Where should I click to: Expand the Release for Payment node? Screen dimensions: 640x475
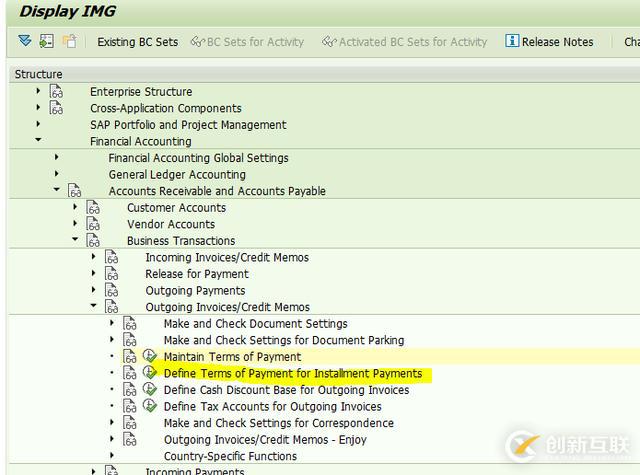pyautogui.click(x=93, y=273)
